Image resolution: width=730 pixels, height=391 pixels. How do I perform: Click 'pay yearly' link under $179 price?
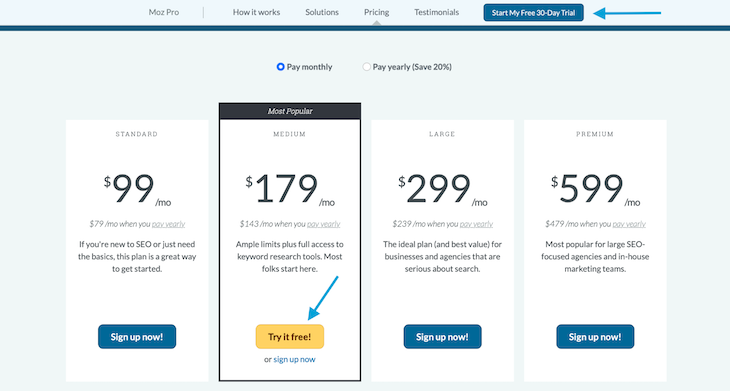point(324,224)
